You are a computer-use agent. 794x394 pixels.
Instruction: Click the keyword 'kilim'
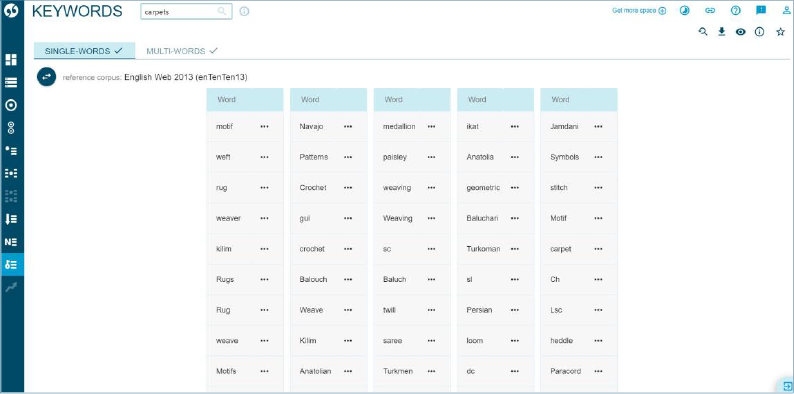(224, 249)
